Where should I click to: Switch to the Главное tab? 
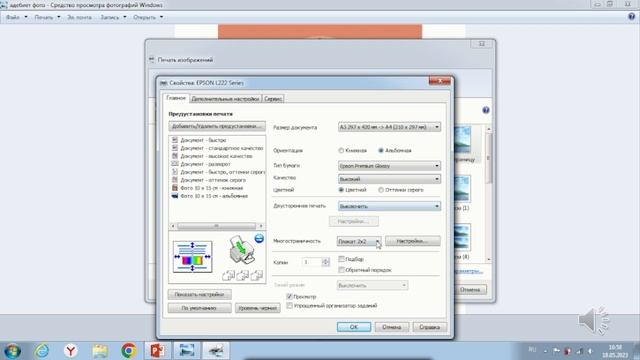(x=176, y=98)
